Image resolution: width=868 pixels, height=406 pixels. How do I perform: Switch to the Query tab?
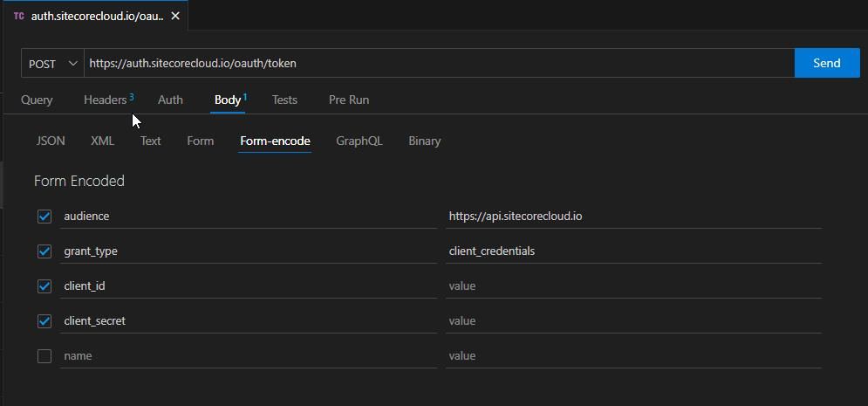(37, 100)
